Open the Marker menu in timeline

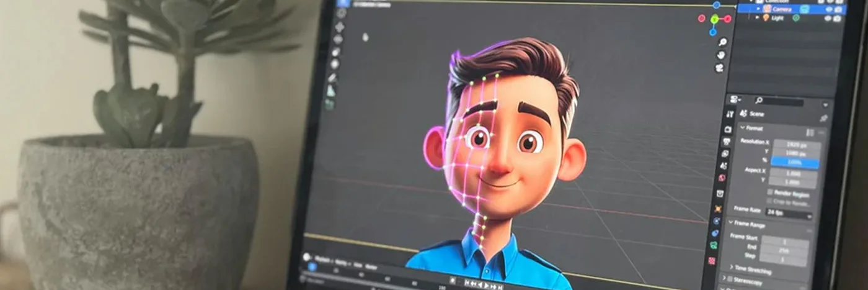[371, 267]
